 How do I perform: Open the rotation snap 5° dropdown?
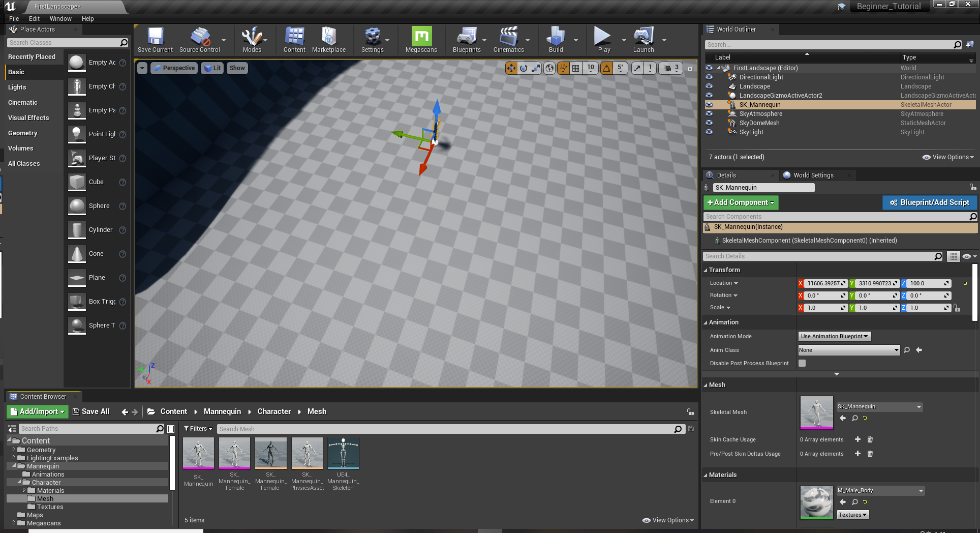tap(620, 68)
